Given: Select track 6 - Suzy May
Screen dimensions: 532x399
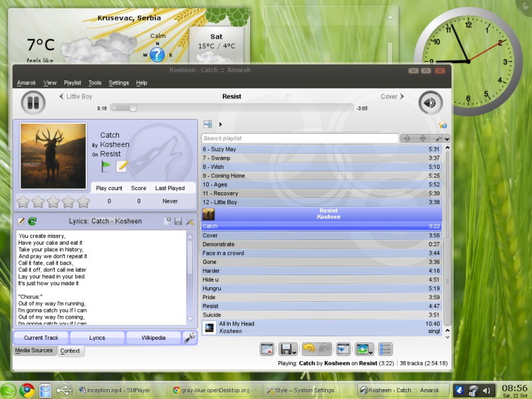Looking at the screenshot, I should pos(322,149).
